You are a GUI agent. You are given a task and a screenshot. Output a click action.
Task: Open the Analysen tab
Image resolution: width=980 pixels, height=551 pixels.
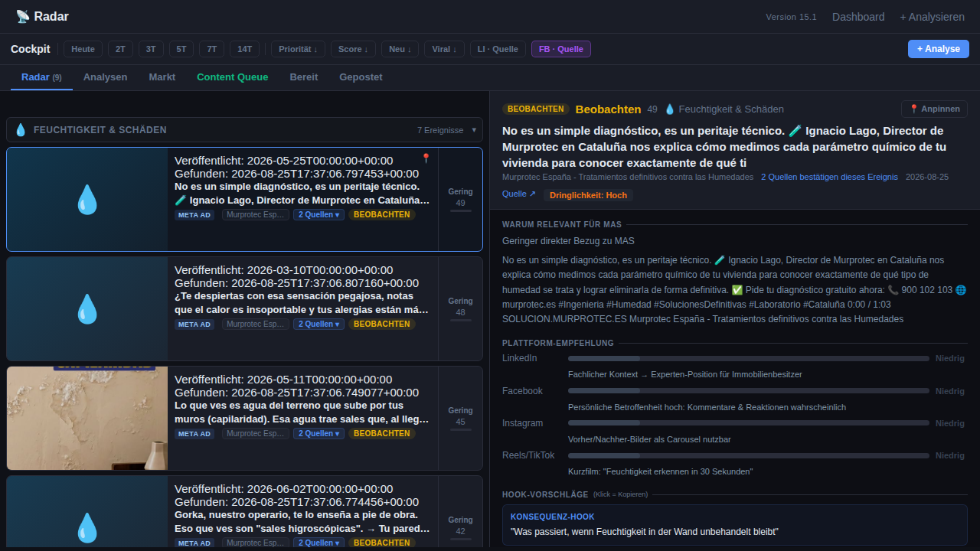tap(106, 77)
